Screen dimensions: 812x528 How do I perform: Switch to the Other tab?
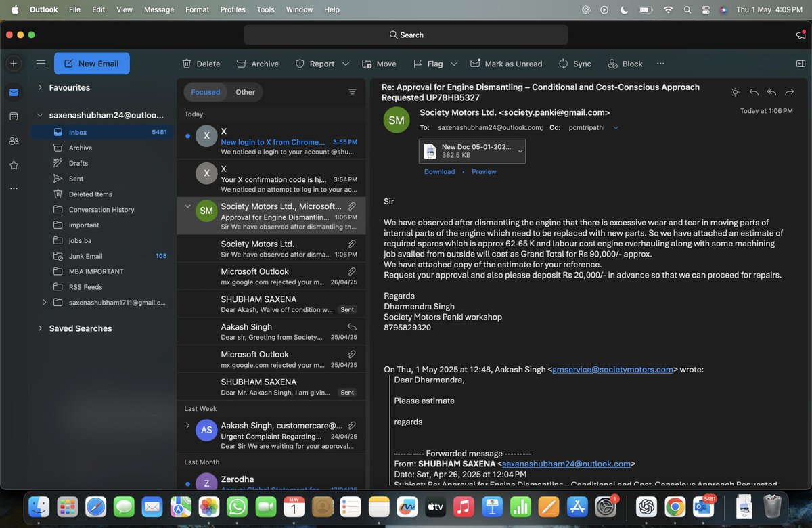click(245, 92)
